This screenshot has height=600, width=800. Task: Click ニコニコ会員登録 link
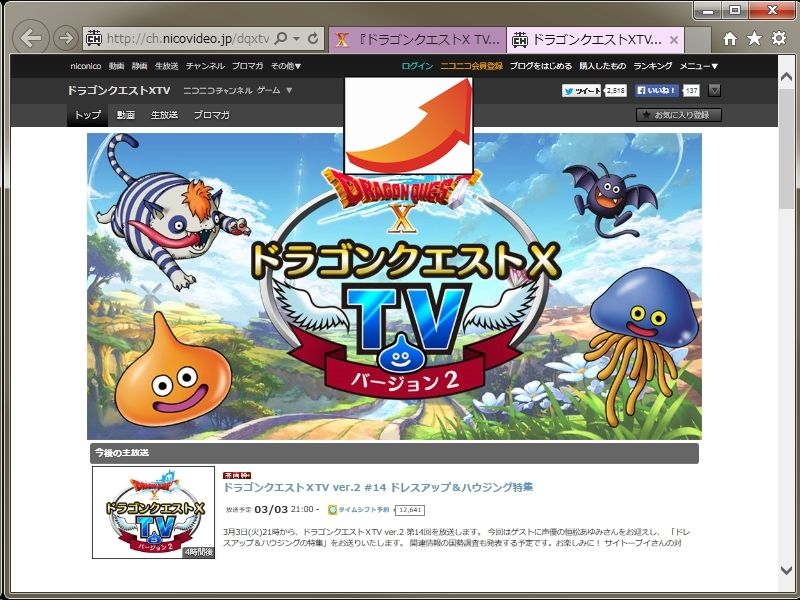471,66
